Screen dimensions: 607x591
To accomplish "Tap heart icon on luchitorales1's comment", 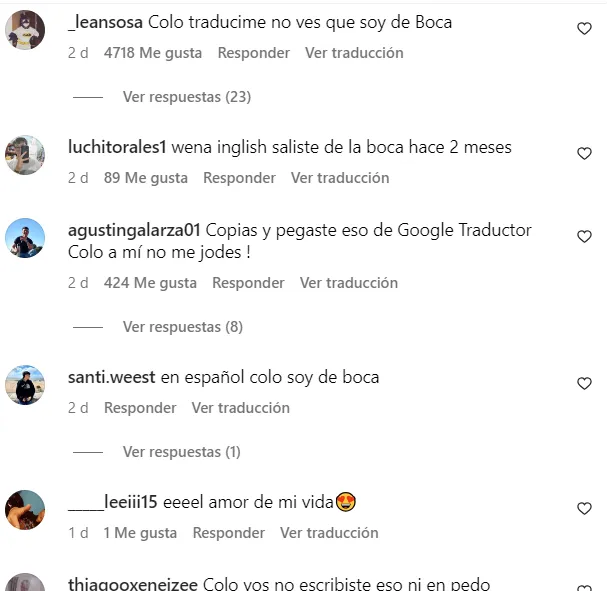I will point(584,154).
